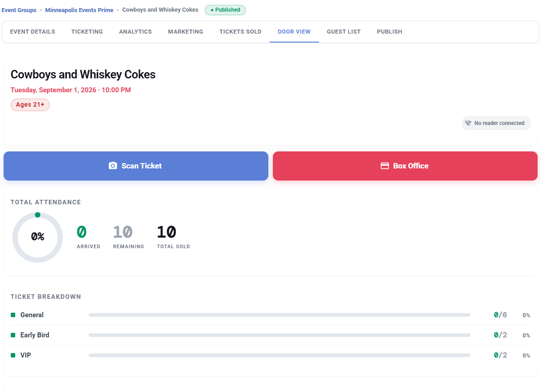This screenshot has height=392, width=543.
Task: Click the General ticket progress bar
Action: pos(280,315)
